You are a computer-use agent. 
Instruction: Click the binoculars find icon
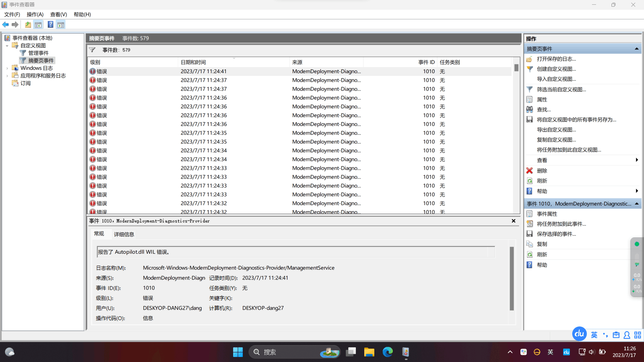click(529, 109)
